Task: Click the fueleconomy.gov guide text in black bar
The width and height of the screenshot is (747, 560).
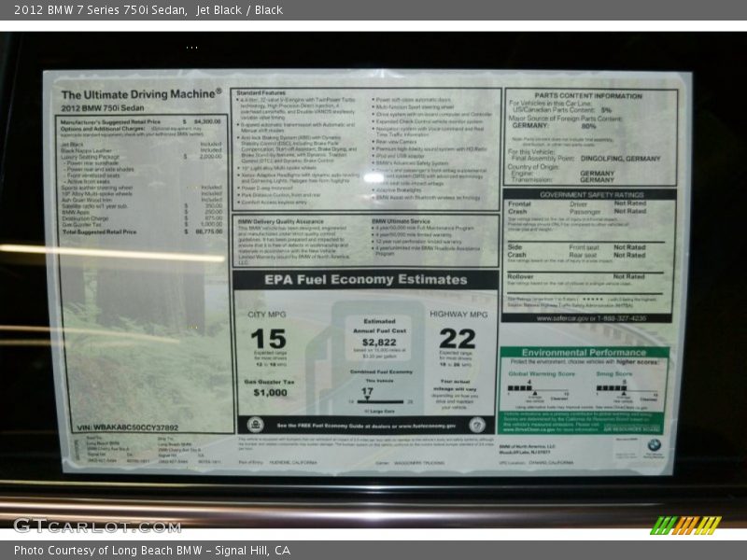Action: 366,426
